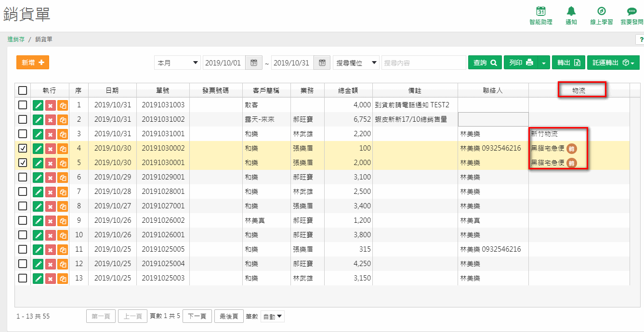Check the box for order 20191031002

[23, 119]
